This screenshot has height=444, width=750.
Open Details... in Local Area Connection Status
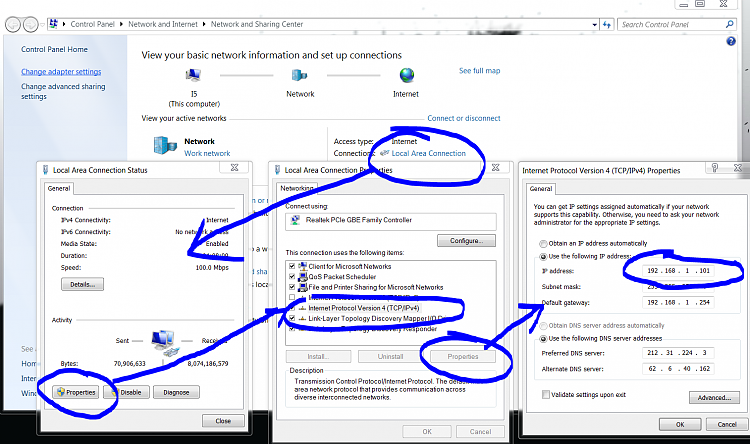click(x=82, y=284)
